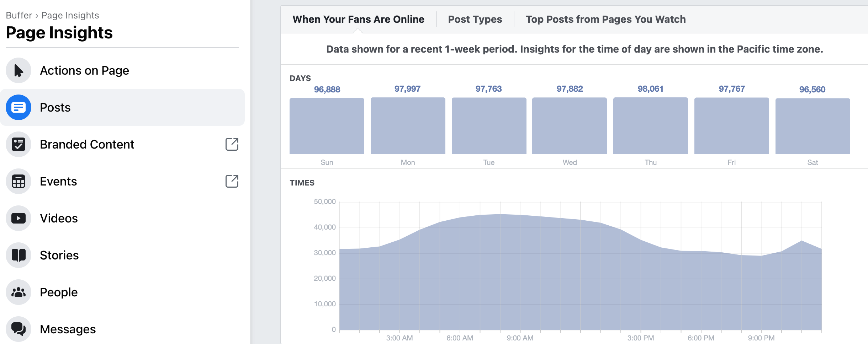Click the blue Posts icon
The image size is (868, 344).
(18, 107)
